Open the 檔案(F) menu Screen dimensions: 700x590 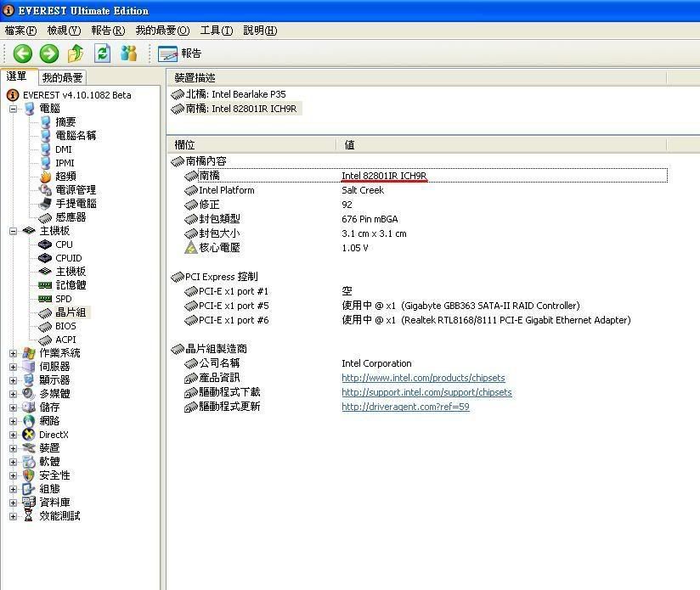pyautogui.click(x=20, y=31)
